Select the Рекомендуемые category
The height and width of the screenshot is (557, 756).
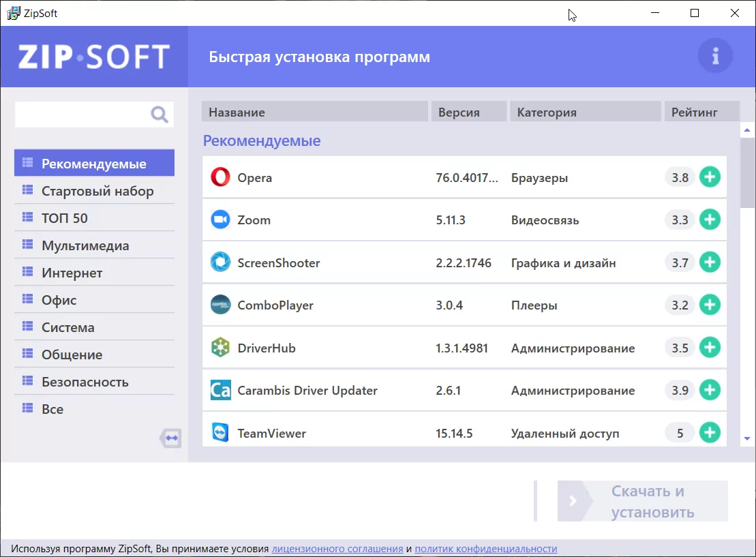click(95, 163)
